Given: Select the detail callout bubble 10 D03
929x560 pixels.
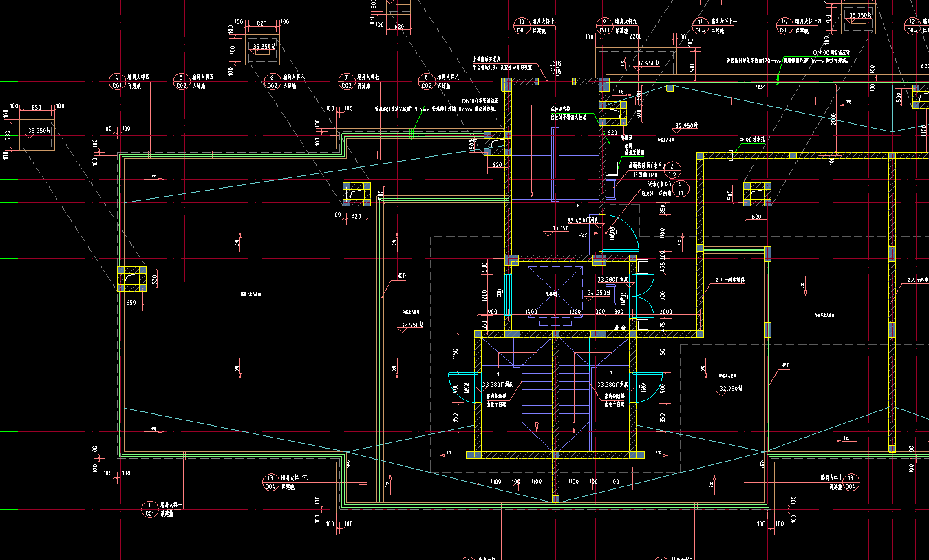Looking at the screenshot, I should [x=521, y=26].
